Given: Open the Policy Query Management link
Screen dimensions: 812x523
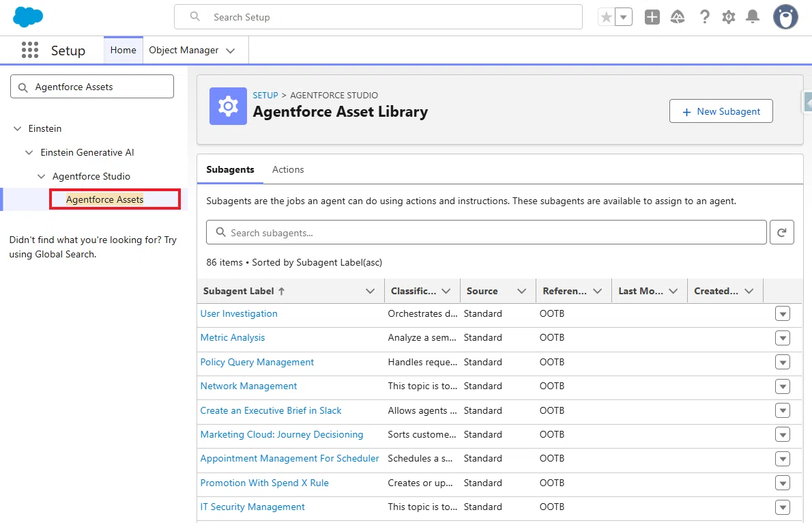Looking at the screenshot, I should tap(257, 362).
